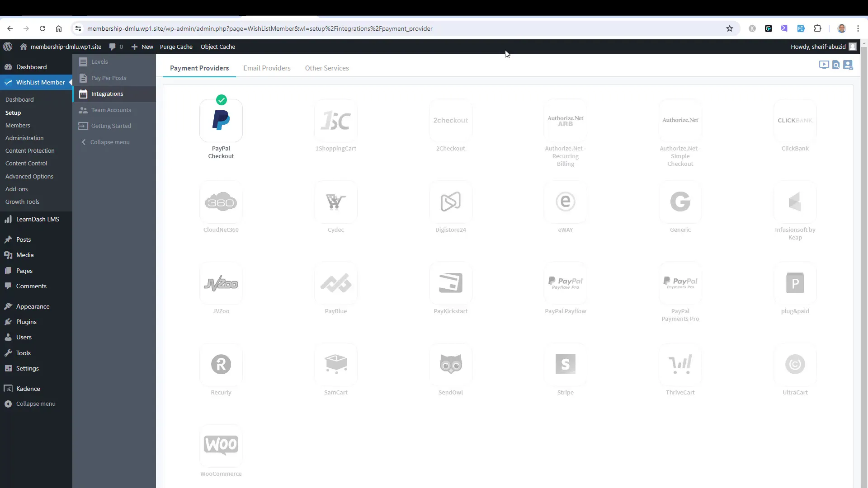Click the SendOwl payment provider icon
The image size is (868, 488).
(450, 364)
